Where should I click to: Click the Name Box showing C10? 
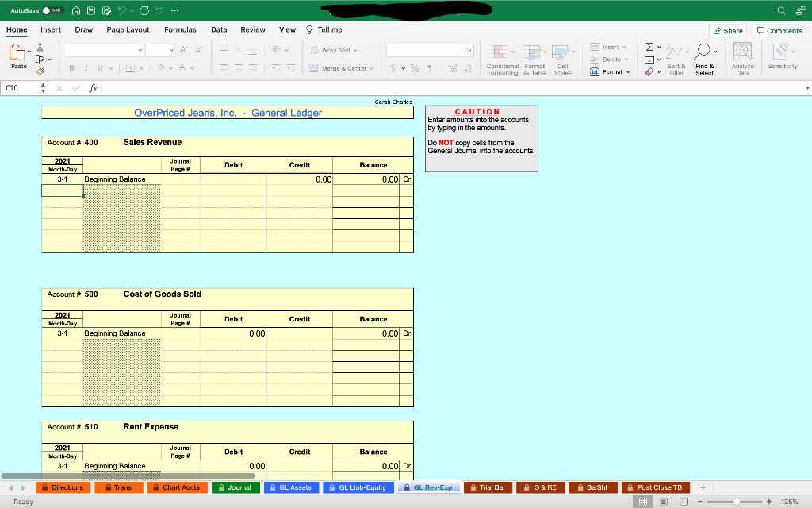click(21, 88)
